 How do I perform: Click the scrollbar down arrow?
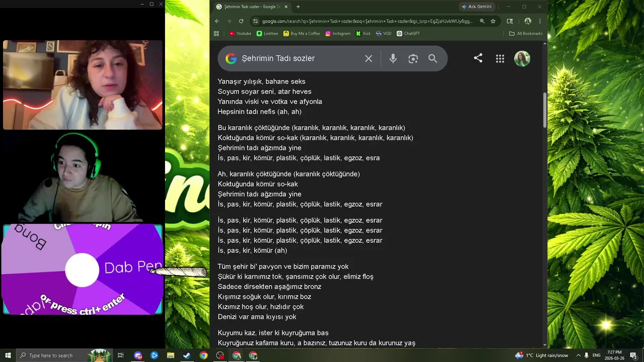tap(544, 345)
